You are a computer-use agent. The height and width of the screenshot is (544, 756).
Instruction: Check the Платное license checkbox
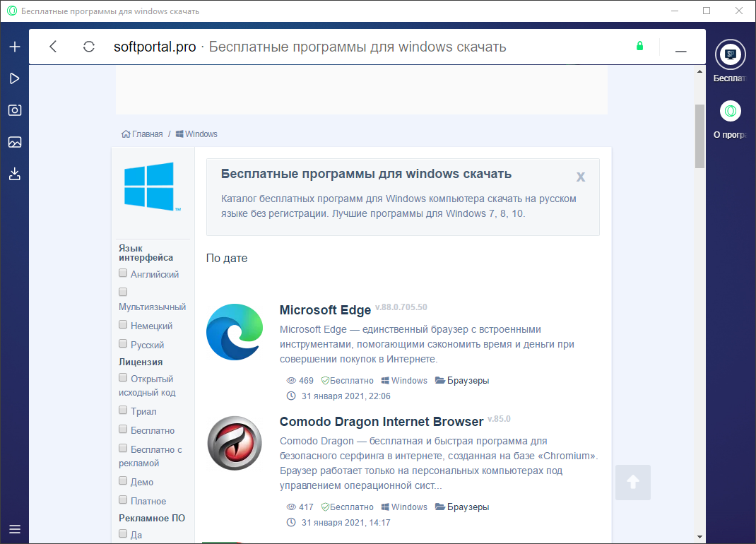pos(123,500)
